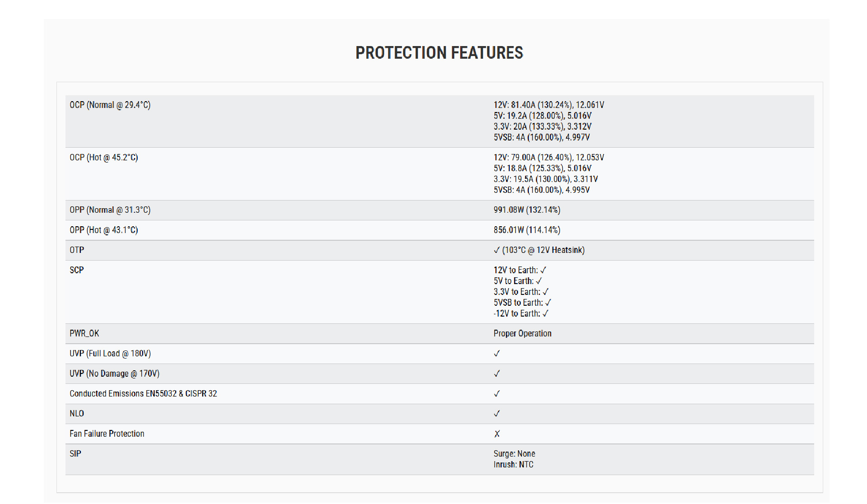Select the "Surge: None" text
867x504 pixels.
(514, 453)
